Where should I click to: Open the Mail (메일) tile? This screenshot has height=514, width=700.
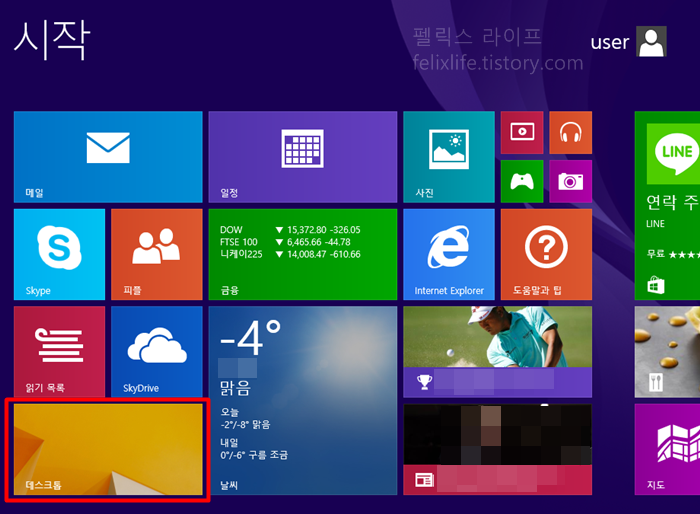point(108,157)
